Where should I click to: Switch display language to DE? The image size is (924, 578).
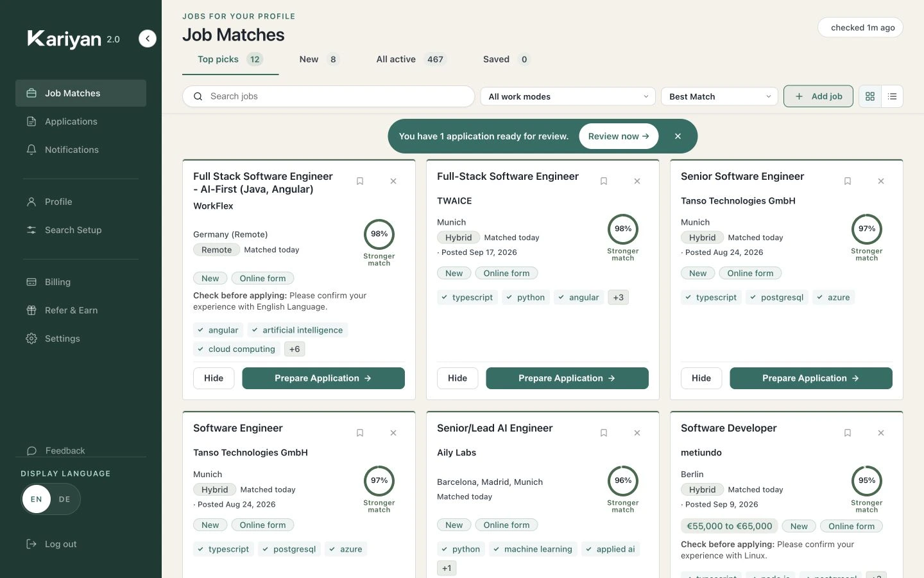65,499
